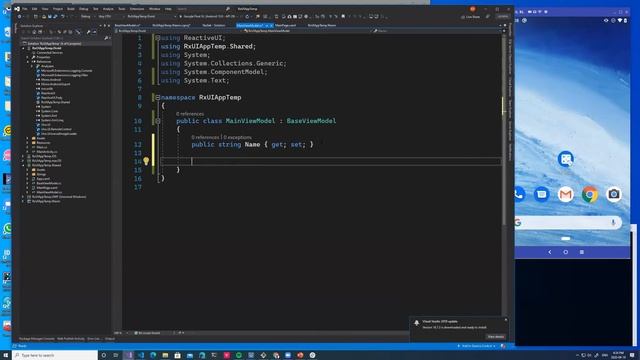Screen dimensions: 640x360
Task: Tap the microphone in Google search bar
Action: click(x=613, y=222)
